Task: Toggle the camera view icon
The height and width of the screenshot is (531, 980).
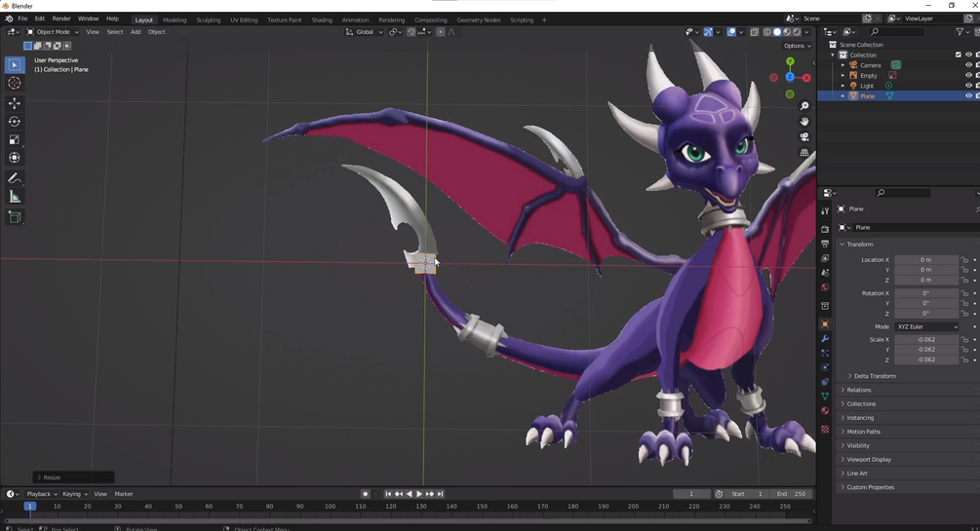Action: 804,136
